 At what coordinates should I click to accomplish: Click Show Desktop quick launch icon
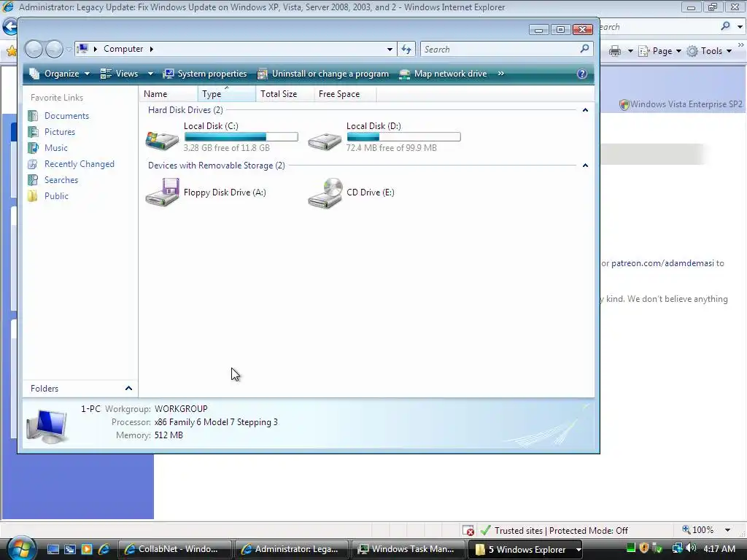coord(53,549)
